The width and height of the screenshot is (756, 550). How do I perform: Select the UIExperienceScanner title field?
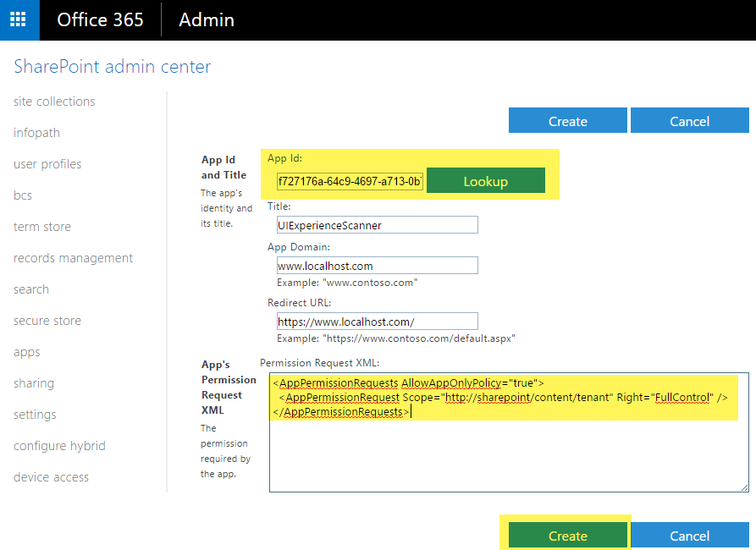pos(377,224)
